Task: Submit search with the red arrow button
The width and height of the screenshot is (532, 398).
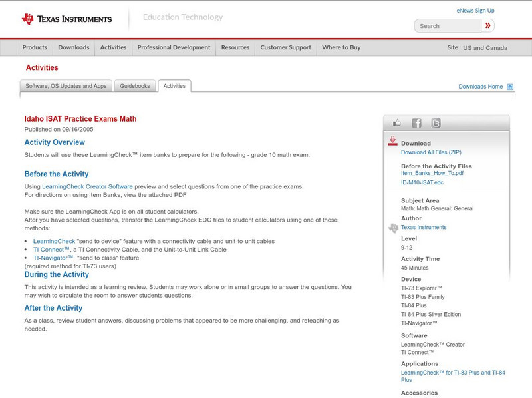Action: pyautogui.click(x=488, y=26)
